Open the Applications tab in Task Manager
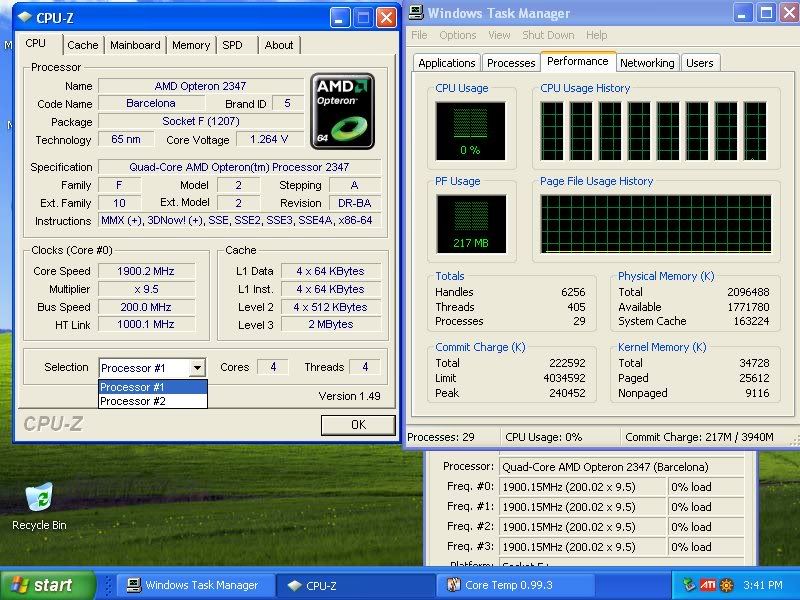This screenshot has width=800, height=600. tap(446, 63)
